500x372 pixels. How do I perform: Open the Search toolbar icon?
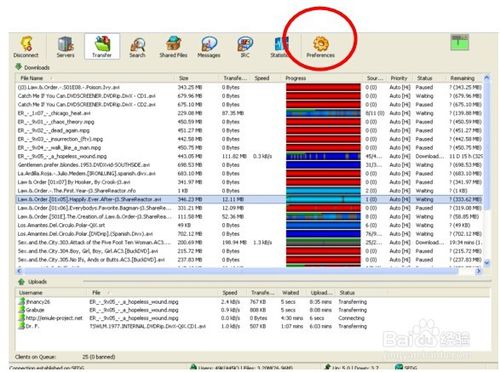[137, 47]
